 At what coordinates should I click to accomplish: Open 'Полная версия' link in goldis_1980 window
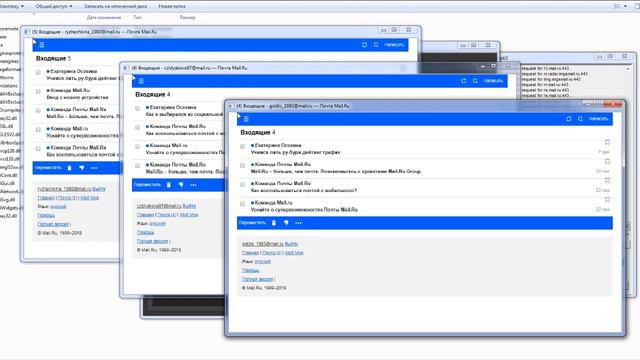pos(257,279)
